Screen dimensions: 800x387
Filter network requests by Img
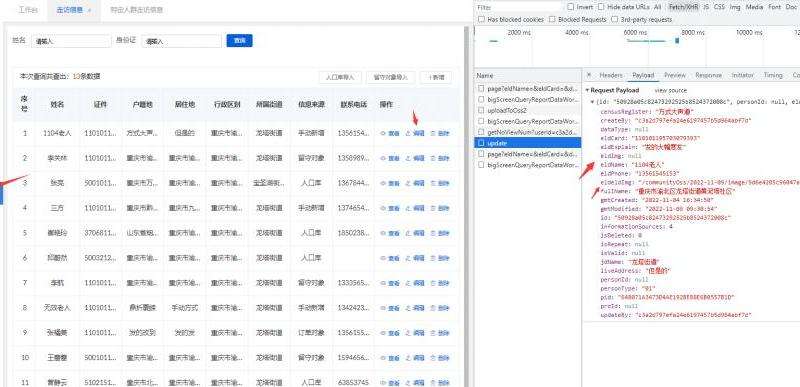(735, 7)
